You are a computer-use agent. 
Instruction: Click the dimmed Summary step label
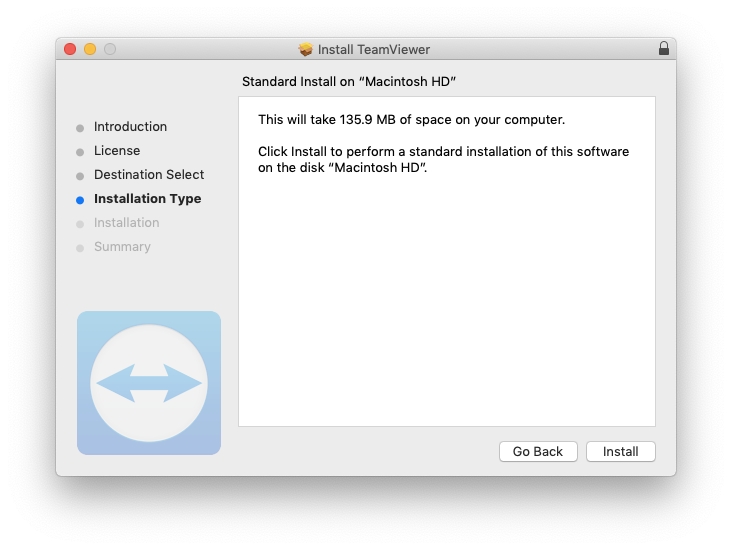pos(122,247)
